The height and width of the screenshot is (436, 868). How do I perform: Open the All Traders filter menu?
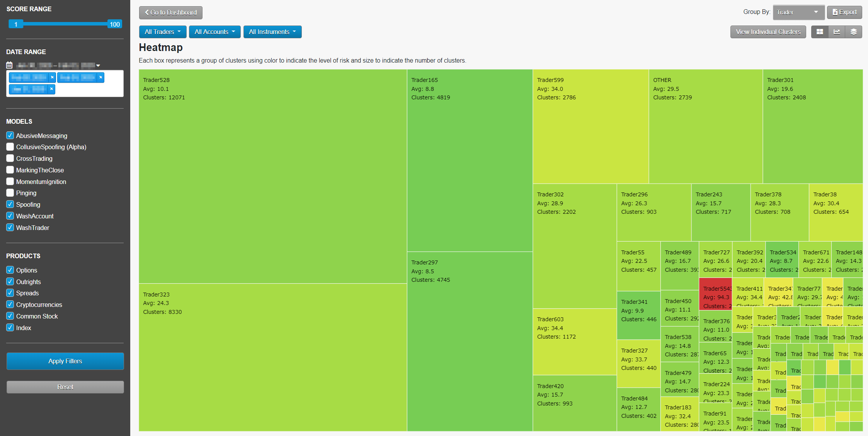[162, 32]
